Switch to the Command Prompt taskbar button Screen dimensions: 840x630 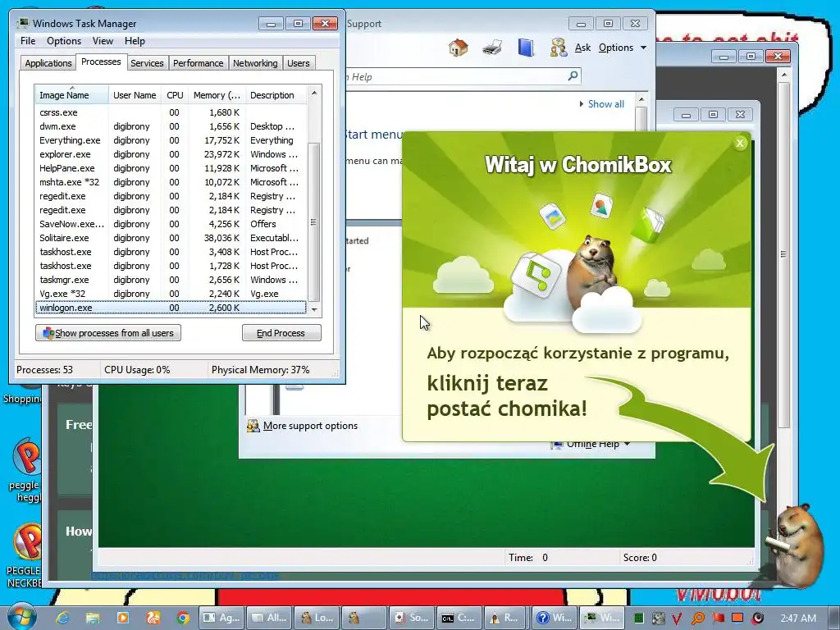click(x=459, y=618)
